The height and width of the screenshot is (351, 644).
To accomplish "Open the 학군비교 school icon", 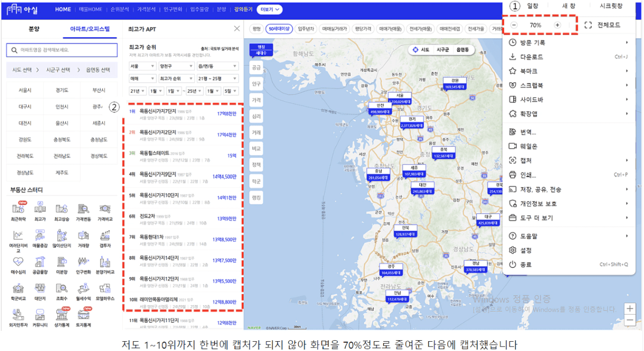I will [x=18, y=289].
